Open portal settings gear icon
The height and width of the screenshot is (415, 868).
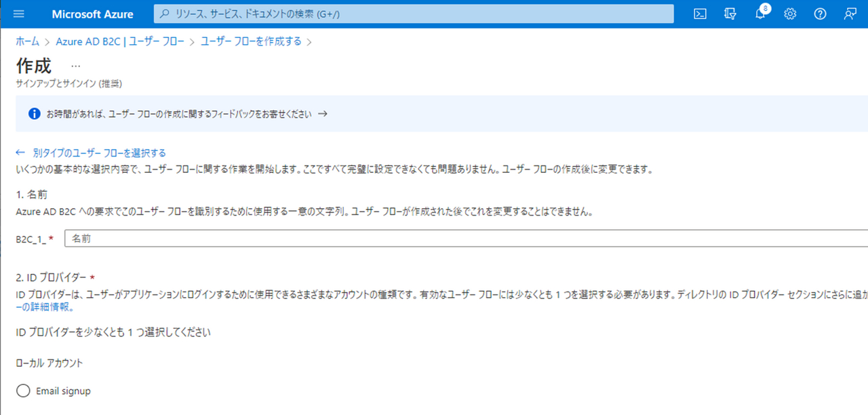(x=790, y=14)
